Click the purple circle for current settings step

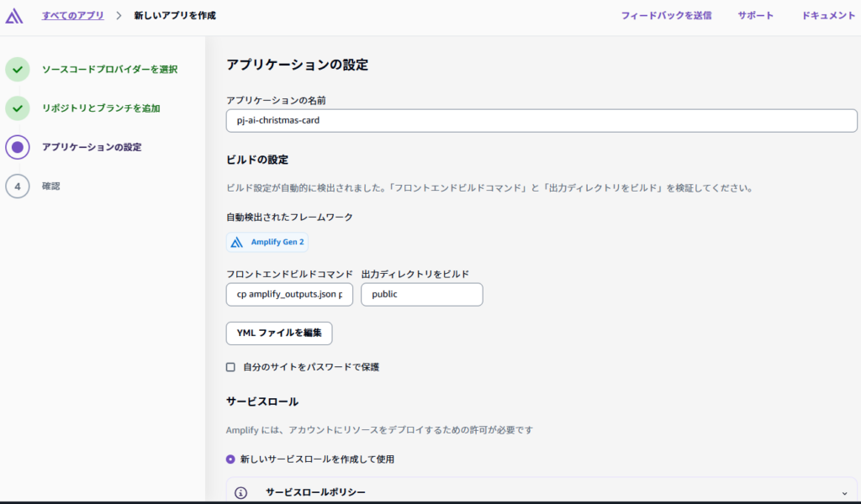point(18,147)
